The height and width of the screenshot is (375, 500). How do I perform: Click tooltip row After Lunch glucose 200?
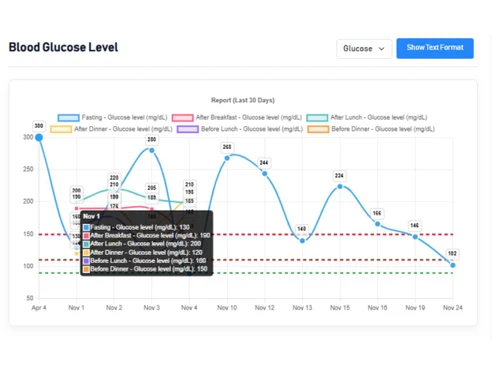(142, 244)
